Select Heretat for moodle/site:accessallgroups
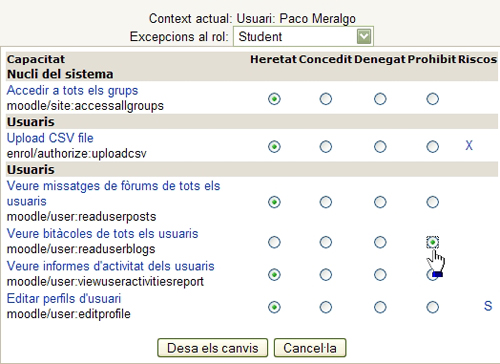 tap(274, 99)
